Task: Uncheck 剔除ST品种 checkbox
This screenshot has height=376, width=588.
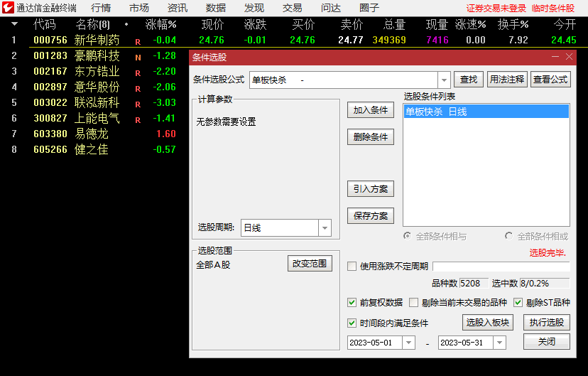Action: pyautogui.click(x=518, y=303)
